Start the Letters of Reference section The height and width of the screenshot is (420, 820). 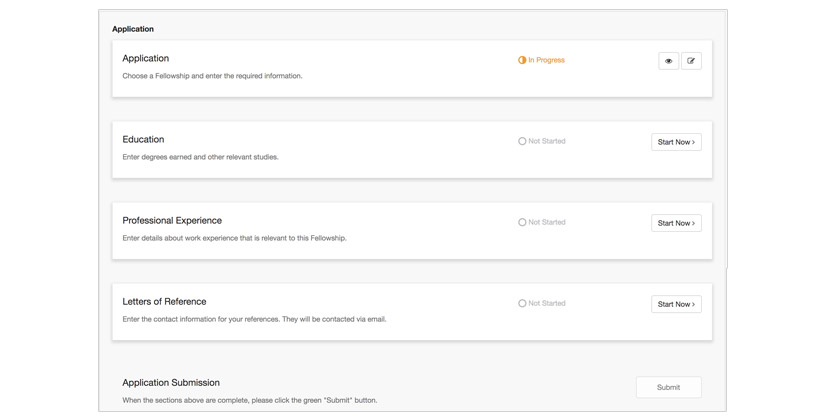676,304
